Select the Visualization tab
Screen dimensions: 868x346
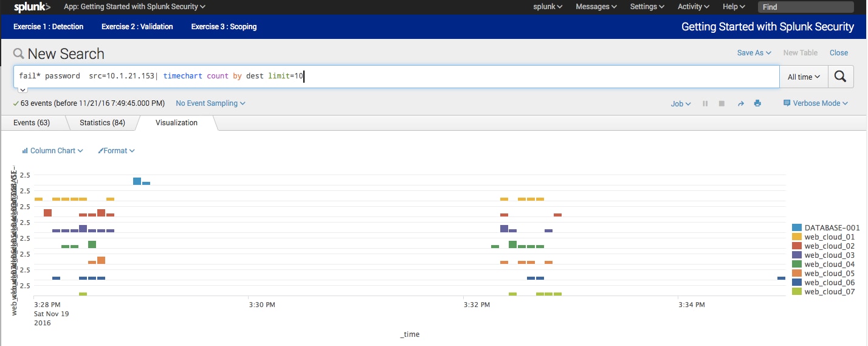pos(176,123)
